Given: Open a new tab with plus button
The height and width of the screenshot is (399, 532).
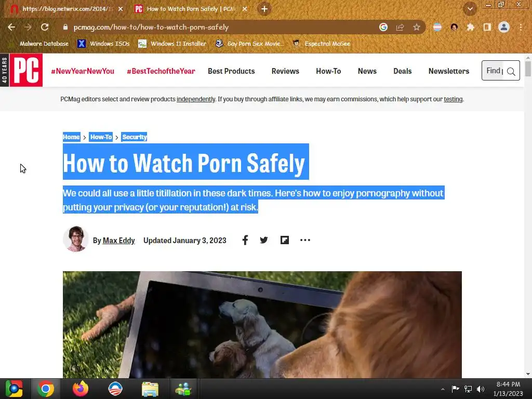Looking at the screenshot, I should point(264,9).
